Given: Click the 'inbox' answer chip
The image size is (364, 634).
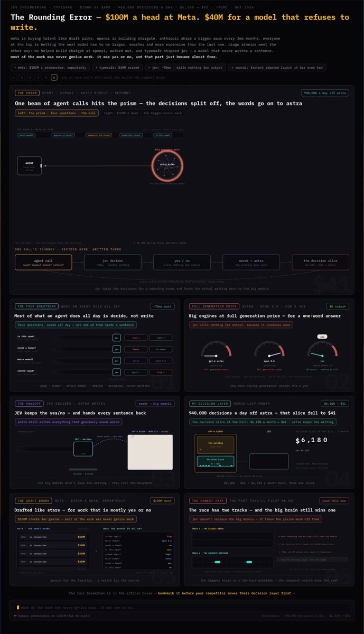Looking at the screenshot, I should click(x=160, y=338).
